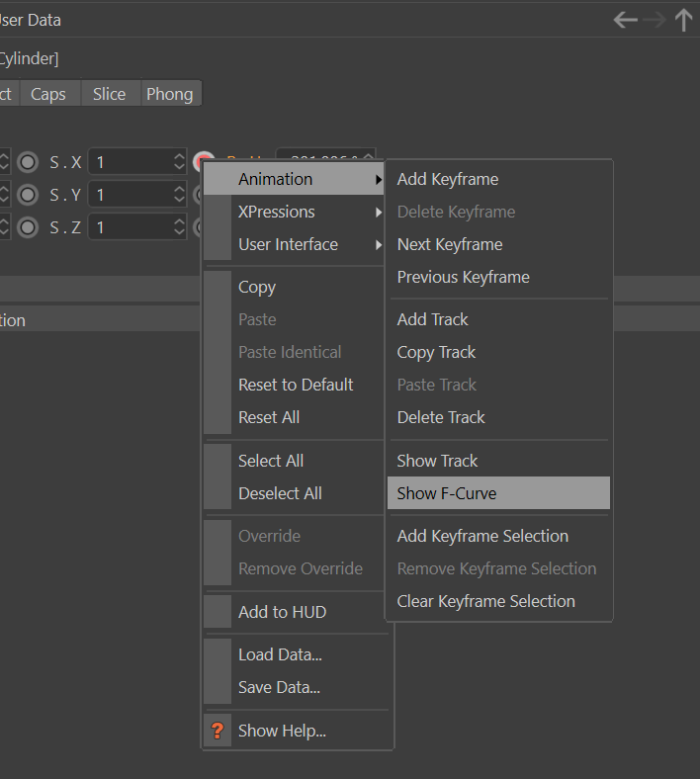Toggle the S.Y keyframe circle button
Image resolution: width=700 pixels, height=779 pixels.
click(x=29, y=195)
